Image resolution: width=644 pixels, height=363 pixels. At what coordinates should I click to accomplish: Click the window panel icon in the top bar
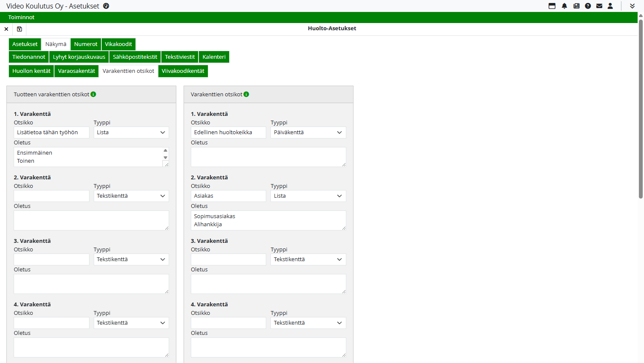552,6
